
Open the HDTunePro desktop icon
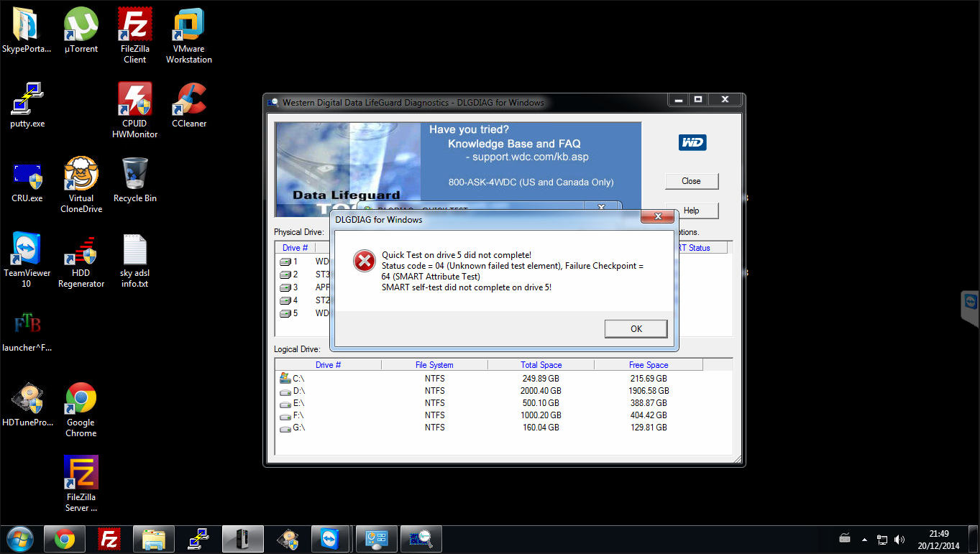27,404
